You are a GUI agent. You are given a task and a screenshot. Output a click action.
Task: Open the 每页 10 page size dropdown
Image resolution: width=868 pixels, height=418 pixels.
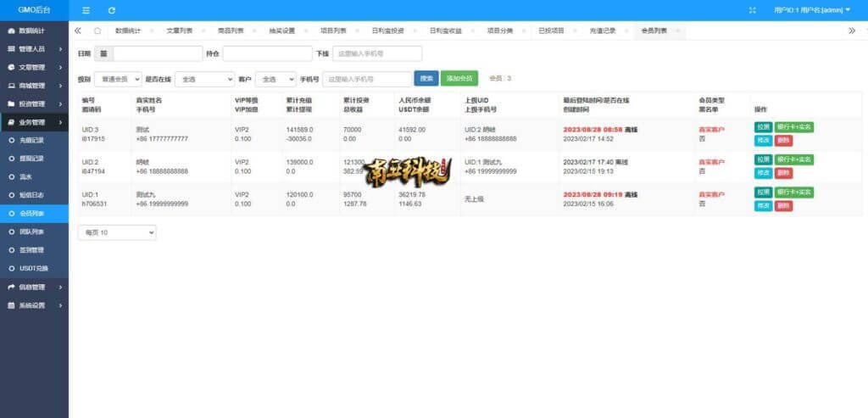click(x=117, y=231)
